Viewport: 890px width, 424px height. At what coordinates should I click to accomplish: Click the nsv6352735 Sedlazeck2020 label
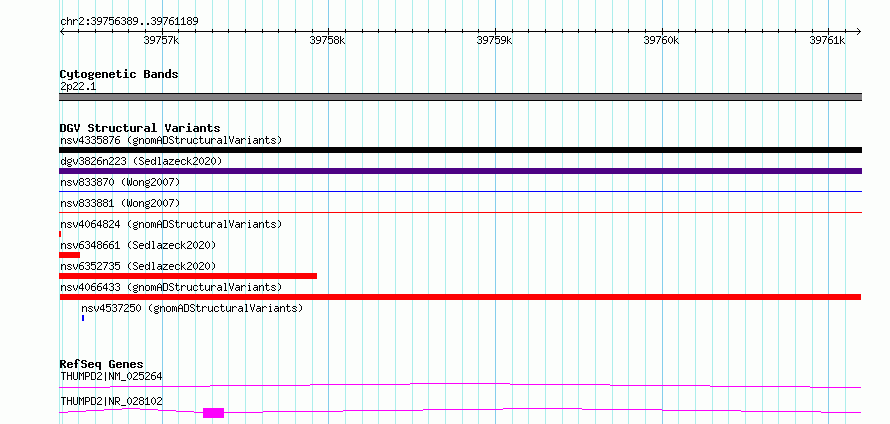(x=138, y=266)
